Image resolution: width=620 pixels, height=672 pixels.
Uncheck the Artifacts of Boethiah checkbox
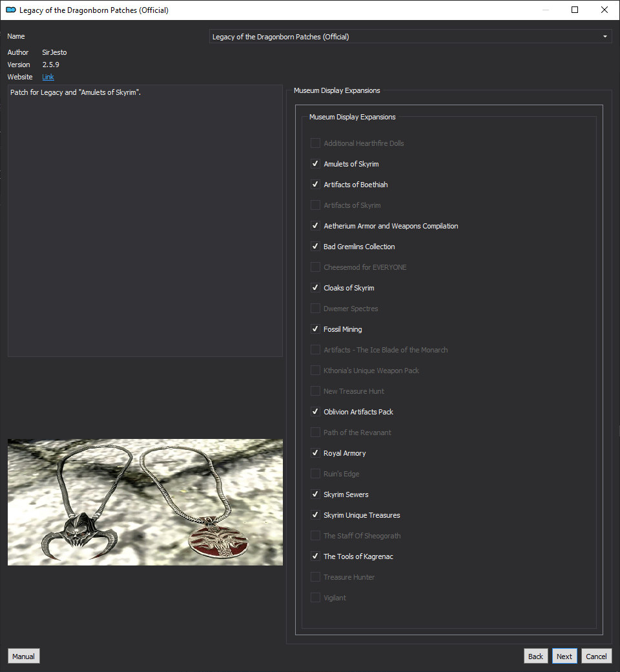tap(315, 184)
